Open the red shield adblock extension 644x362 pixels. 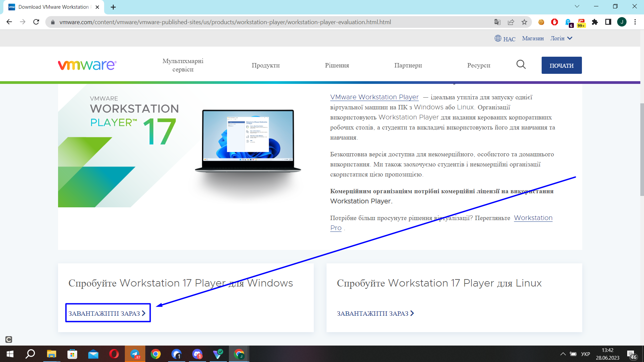[x=554, y=22]
